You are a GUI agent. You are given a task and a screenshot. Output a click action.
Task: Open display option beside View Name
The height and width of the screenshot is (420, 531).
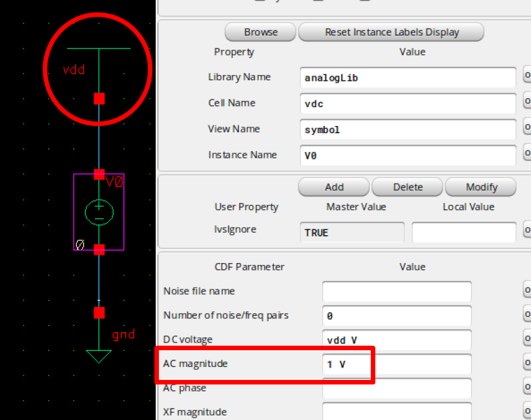click(x=527, y=127)
